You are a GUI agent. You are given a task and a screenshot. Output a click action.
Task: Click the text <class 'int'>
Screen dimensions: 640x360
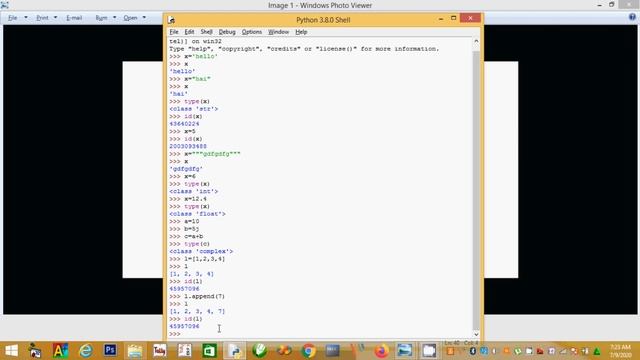(194, 191)
